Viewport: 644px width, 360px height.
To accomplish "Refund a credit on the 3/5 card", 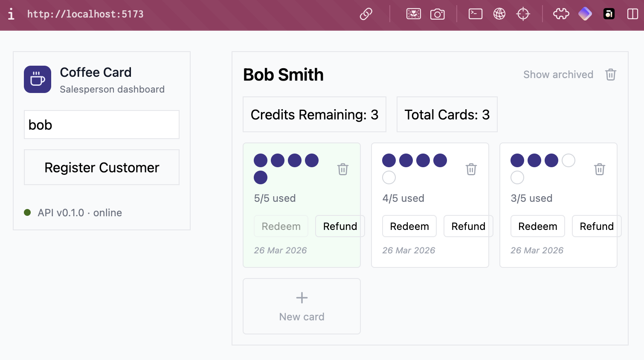I will (x=597, y=226).
